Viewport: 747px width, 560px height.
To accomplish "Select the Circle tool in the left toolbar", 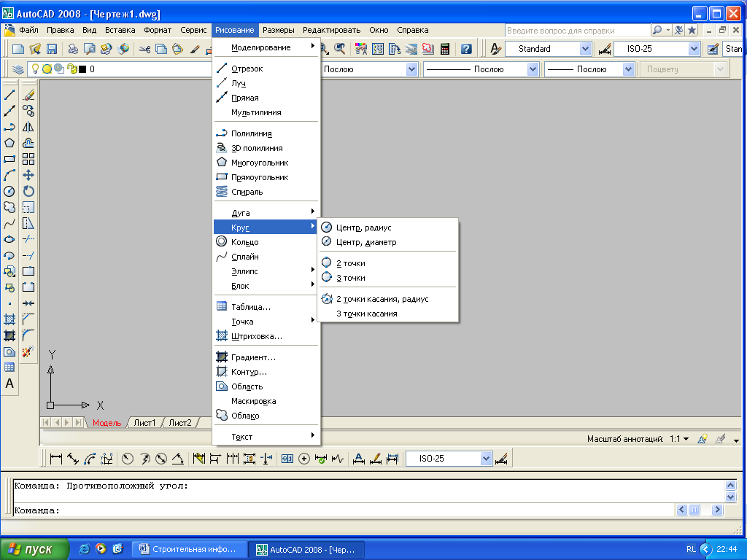I will tap(9, 192).
